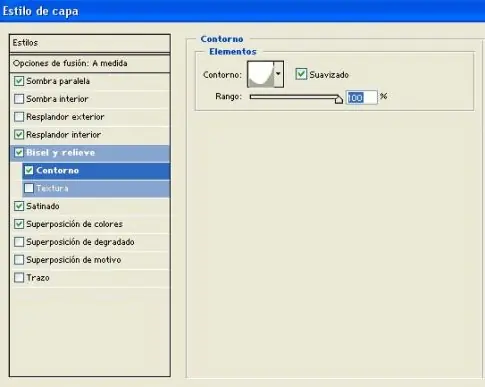This screenshot has height=387, width=485.
Task: Select the Resplandor exterior style label
Action: (65, 117)
